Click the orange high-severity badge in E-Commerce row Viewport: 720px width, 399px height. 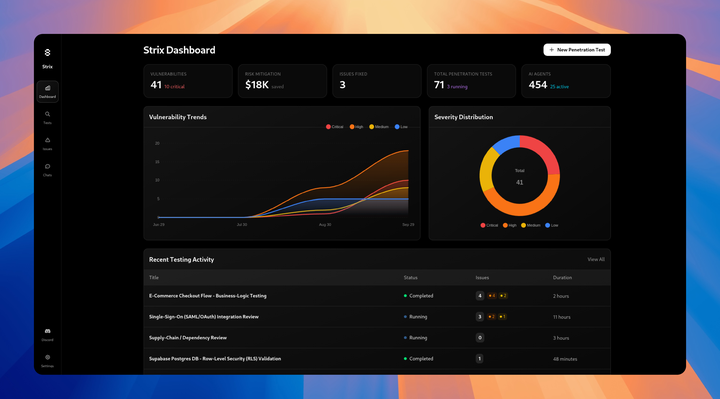(492, 296)
